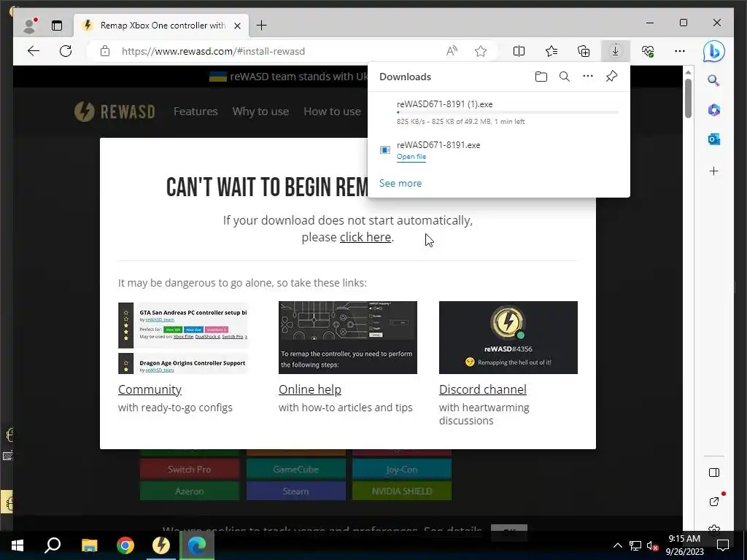
Task: Open Browser essentials heart icon
Action: [x=648, y=51]
